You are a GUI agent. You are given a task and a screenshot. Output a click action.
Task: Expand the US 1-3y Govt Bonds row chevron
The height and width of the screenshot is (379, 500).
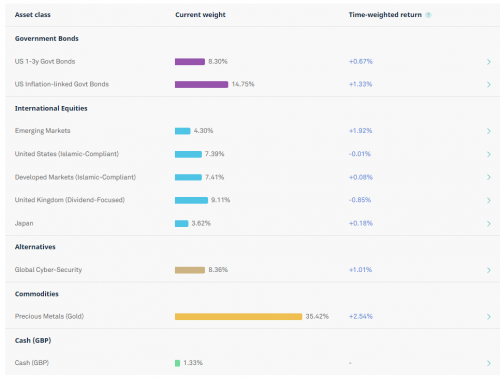[489, 62]
